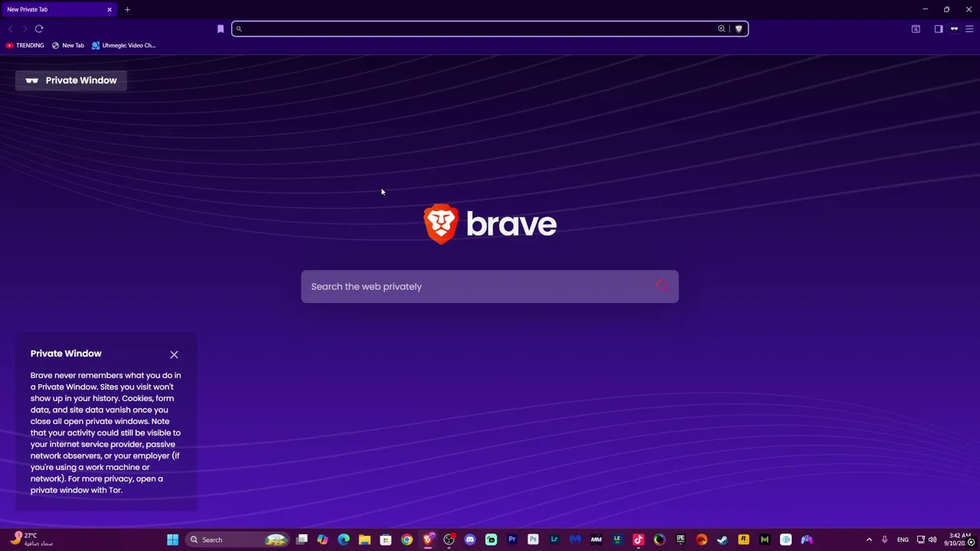Click the microphone tray icon
This screenshot has height=551, width=980.
pyautogui.click(x=884, y=540)
